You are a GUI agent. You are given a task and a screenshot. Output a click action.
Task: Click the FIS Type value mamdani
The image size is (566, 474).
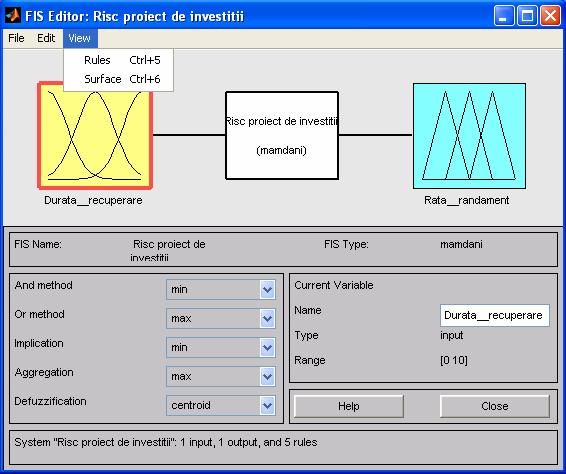[461, 244]
